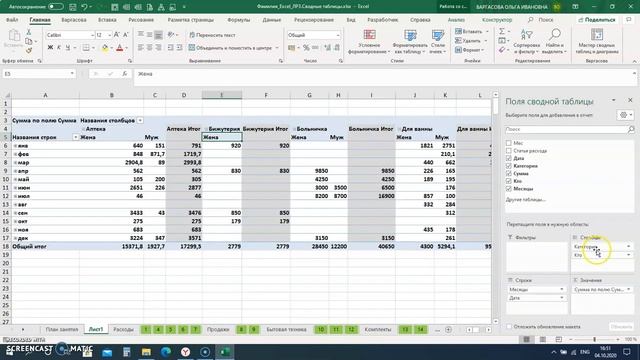Open the Месяцы field dropdown in Rows area
This screenshot has height=360, width=640.
point(562,289)
